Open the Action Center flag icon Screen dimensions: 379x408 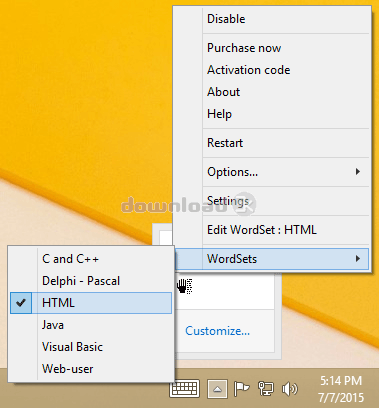tap(241, 389)
